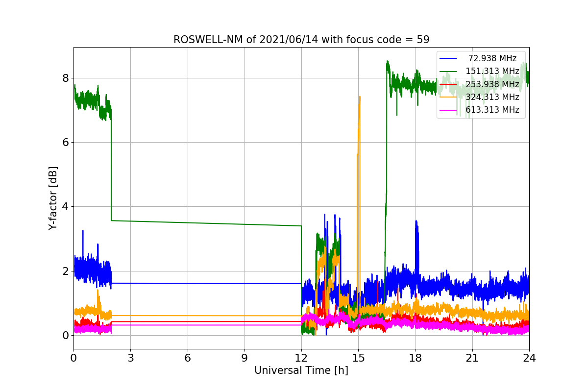Click the x-axis tick label '0'
Viewport: 588px width, 392px height.
pyautogui.click(x=73, y=358)
